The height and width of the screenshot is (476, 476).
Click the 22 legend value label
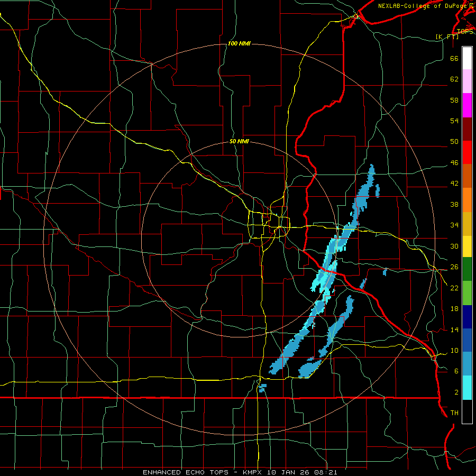pos(454,288)
